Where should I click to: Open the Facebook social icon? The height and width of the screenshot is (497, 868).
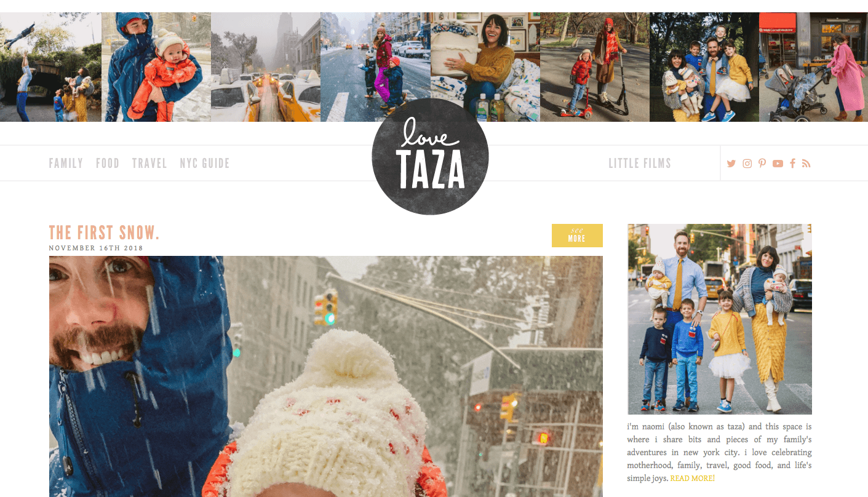(793, 164)
